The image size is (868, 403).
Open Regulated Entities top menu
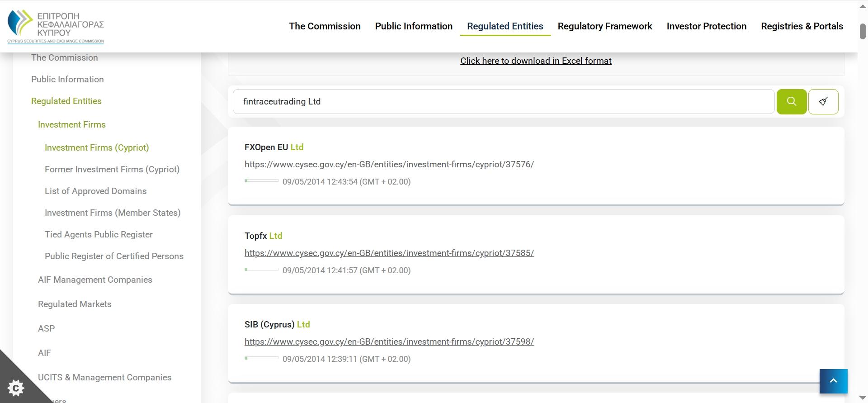[x=505, y=26]
